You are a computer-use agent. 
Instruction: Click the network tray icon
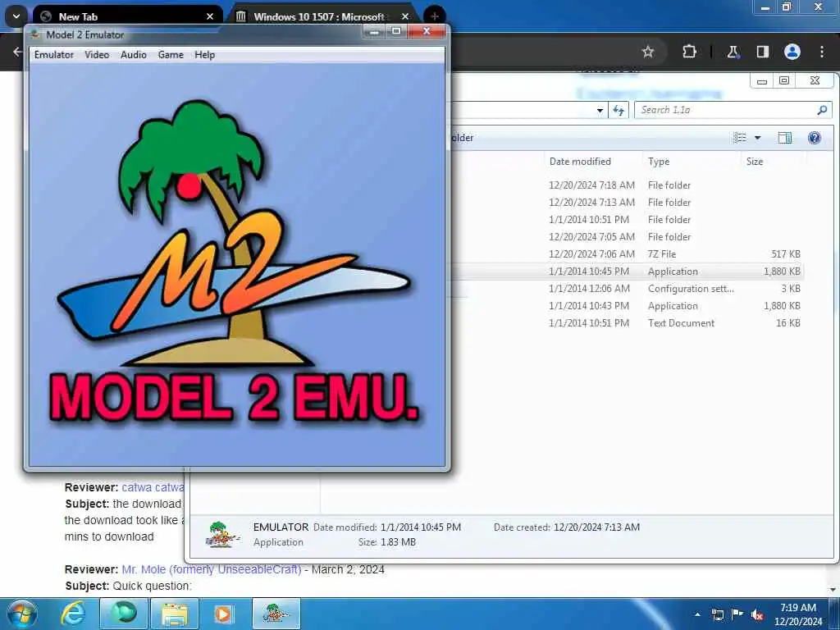[717, 614]
